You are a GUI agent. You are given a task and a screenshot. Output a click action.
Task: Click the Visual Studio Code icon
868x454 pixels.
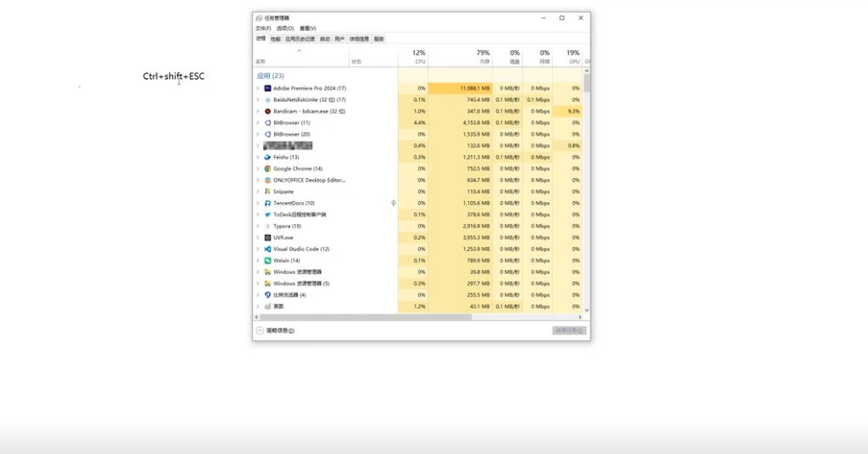(x=267, y=249)
